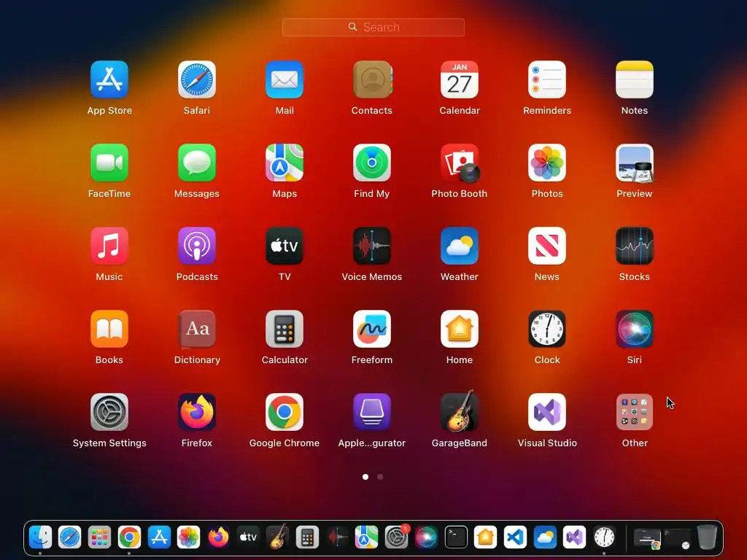Launch Photo Booth
The width and height of the screenshot is (747, 560).
pos(460,163)
